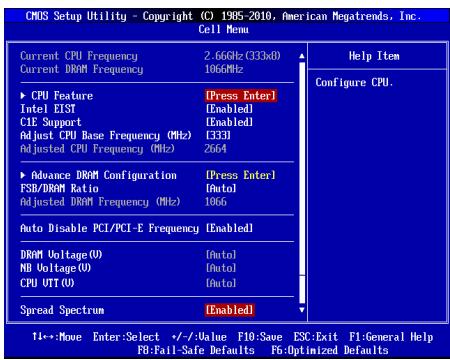
Task: Click Current DRAM Frequency value 1066MHz
Action: (x=224, y=69)
